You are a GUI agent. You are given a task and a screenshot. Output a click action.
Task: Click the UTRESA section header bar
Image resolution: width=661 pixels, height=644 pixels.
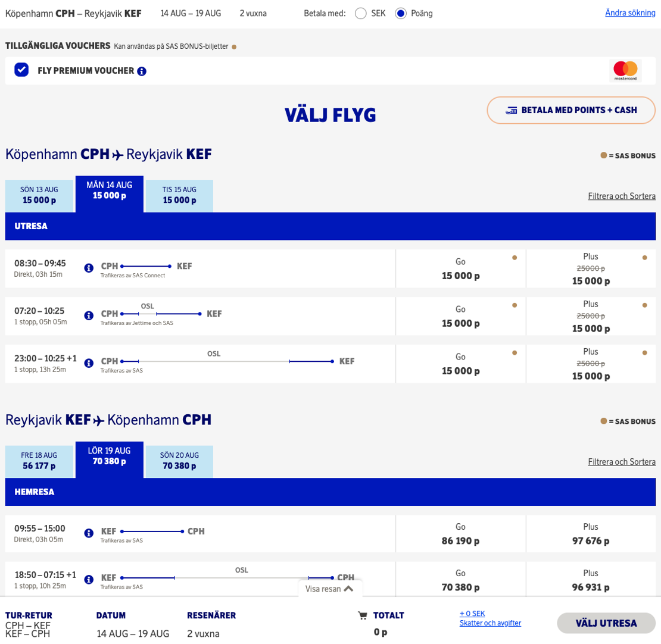pos(330,226)
